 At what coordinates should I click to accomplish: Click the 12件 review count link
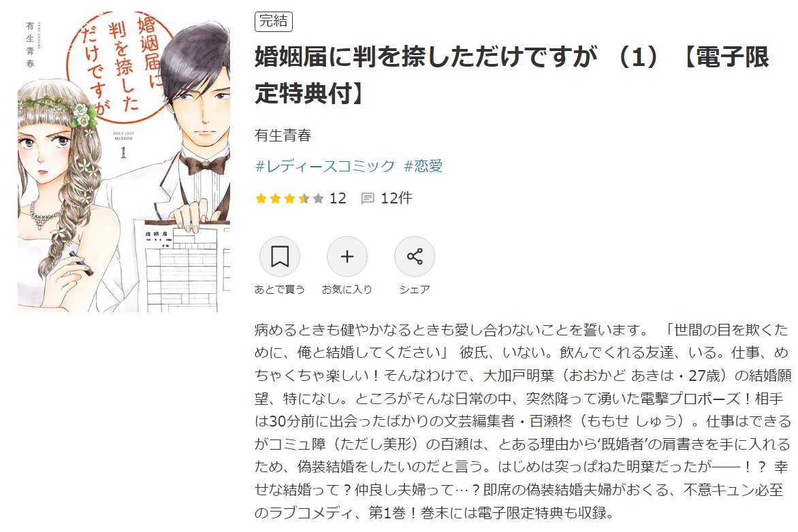pyautogui.click(x=396, y=198)
